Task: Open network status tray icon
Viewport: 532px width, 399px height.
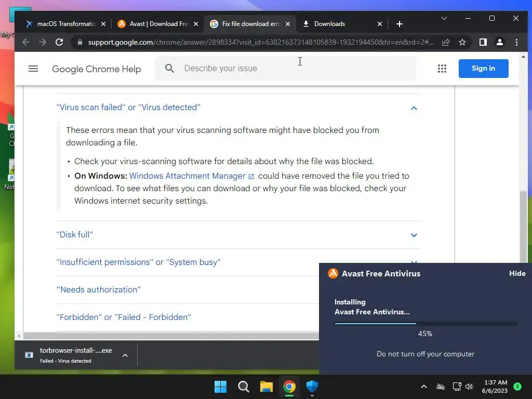Action: [x=457, y=387]
